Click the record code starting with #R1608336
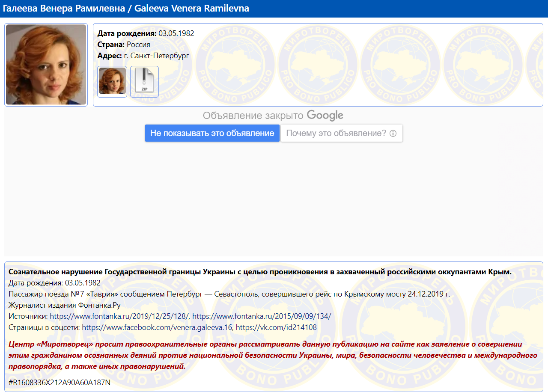The width and height of the screenshot is (548, 392). pyautogui.click(x=60, y=383)
